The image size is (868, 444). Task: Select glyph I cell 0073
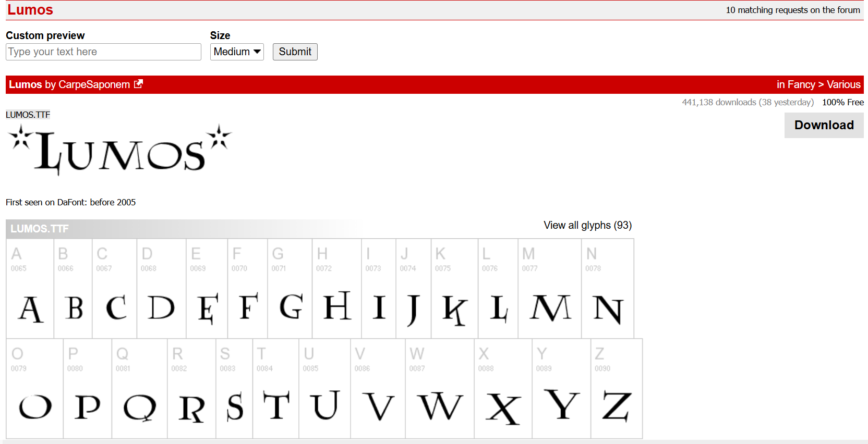tap(379, 289)
